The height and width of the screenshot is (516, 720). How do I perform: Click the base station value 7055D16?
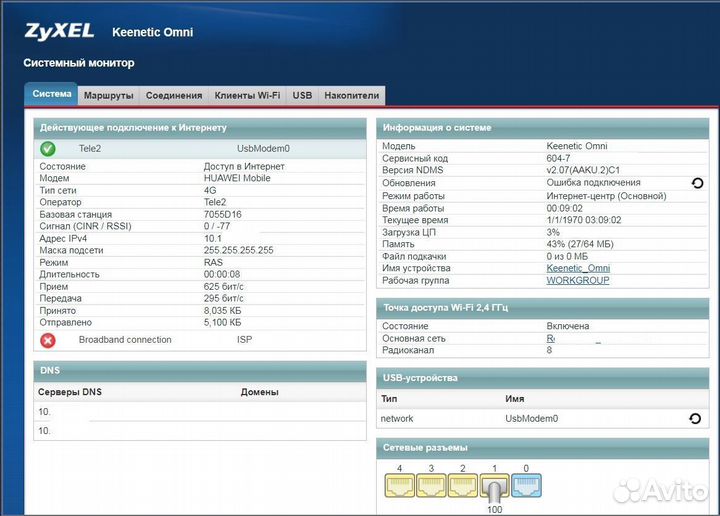pos(223,214)
